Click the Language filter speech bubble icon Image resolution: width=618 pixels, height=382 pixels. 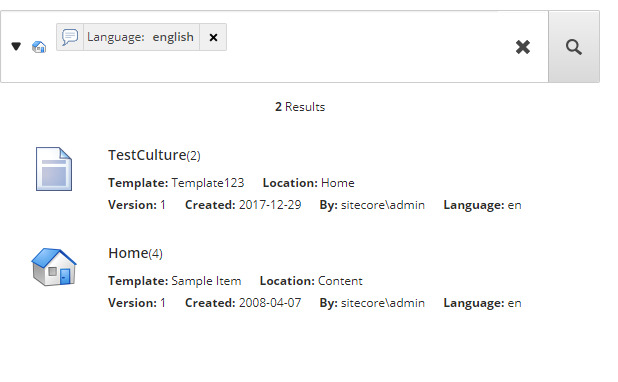pos(70,37)
